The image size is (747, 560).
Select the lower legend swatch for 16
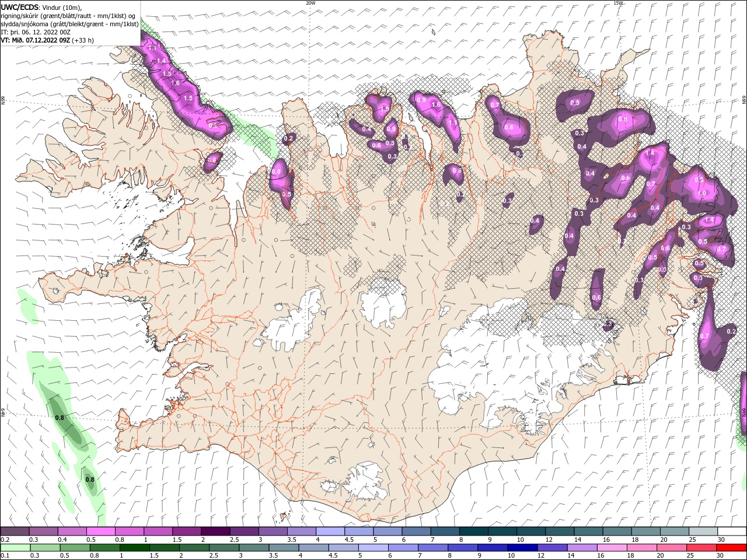(x=611, y=547)
